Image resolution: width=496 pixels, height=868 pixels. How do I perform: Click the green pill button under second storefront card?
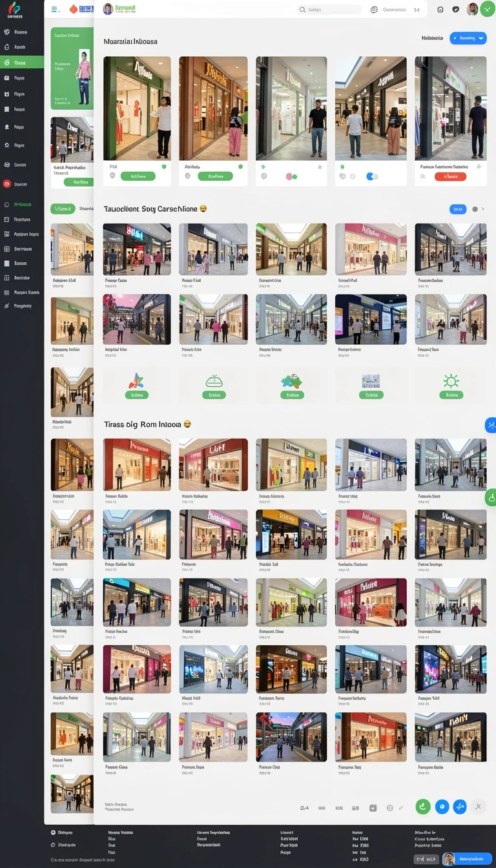(x=215, y=176)
